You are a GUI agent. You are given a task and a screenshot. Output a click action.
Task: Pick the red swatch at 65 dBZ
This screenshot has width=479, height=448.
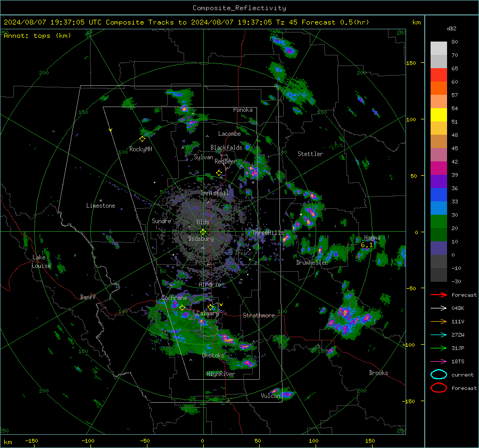pyautogui.click(x=439, y=75)
